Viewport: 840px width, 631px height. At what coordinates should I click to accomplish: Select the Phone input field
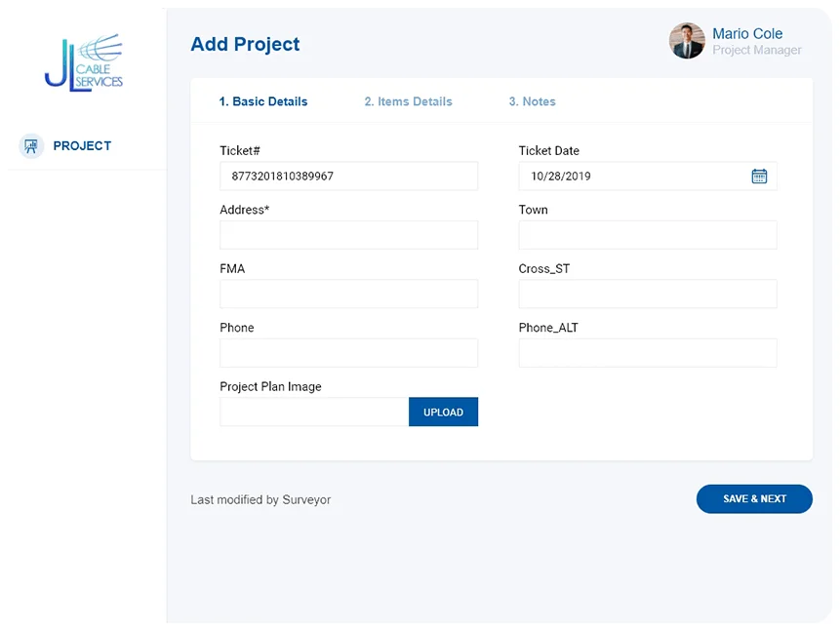coord(348,353)
